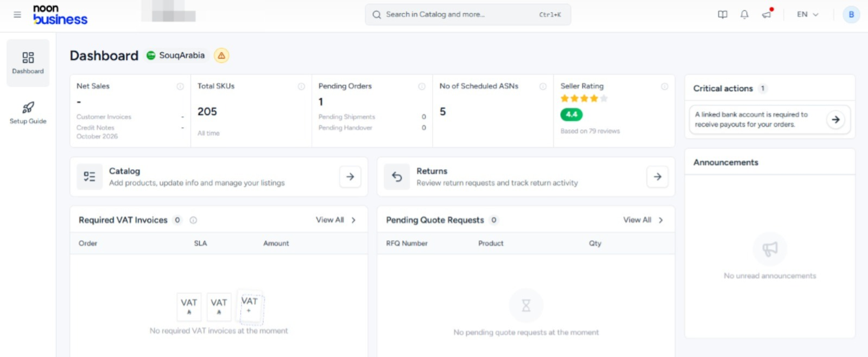Click the SouqArabia store selector
This screenshot has width=868, height=357.
pyautogui.click(x=176, y=55)
